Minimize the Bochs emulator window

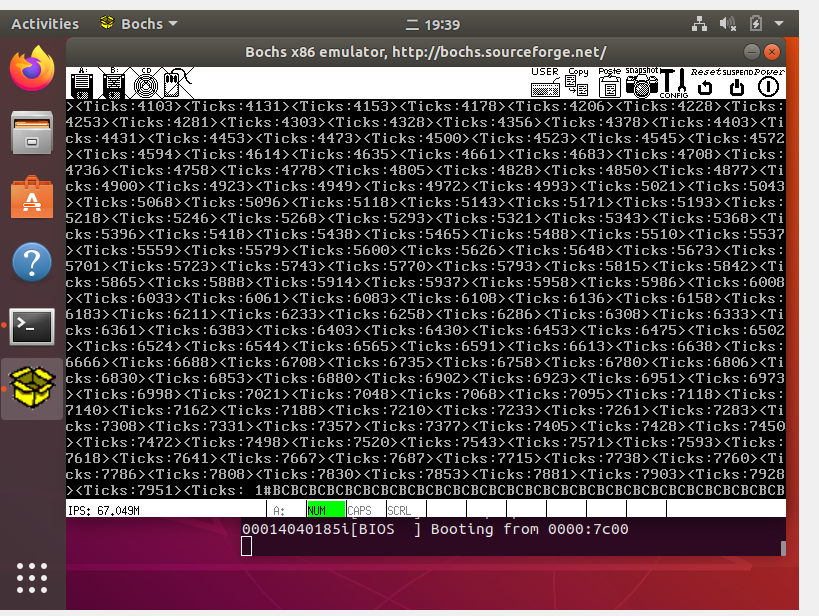coord(752,52)
